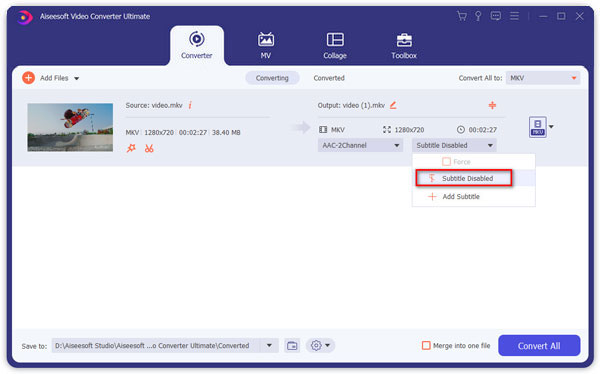Expand the Save to path dropdown
The height and width of the screenshot is (374, 600).
[x=269, y=346]
